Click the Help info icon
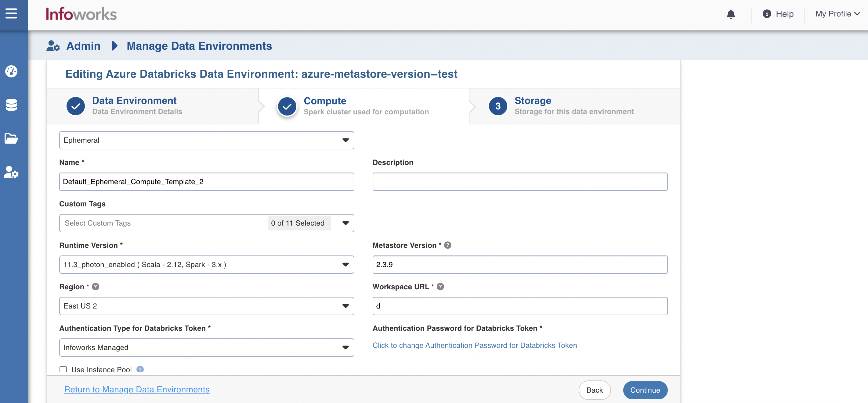Viewport: 868px width, 403px height. 767,14
